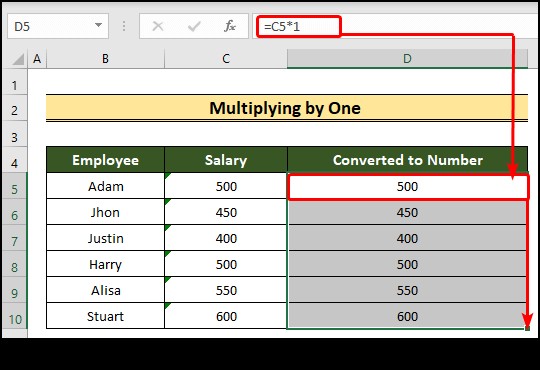Click the formula bar options dots handle

[124, 26]
